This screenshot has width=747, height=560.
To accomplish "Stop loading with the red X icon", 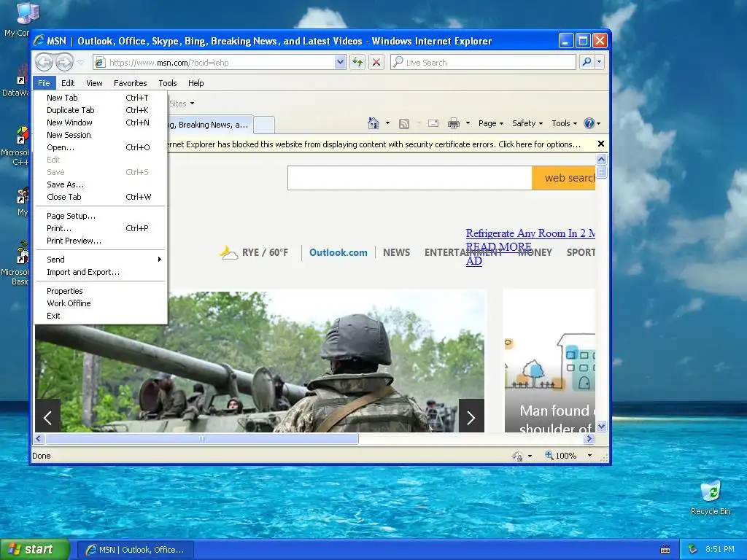I will click(376, 63).
